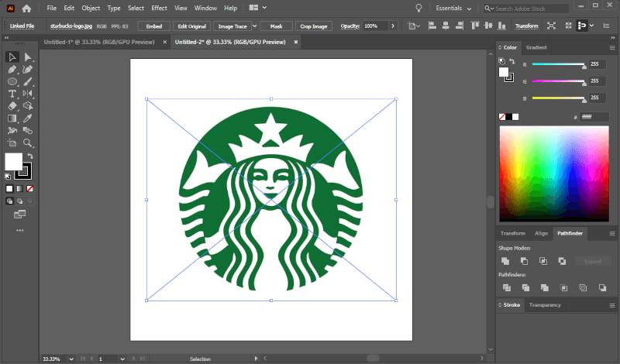Click the Home icon
This screenshot has width=620, height=364.
tap(26, 9)
